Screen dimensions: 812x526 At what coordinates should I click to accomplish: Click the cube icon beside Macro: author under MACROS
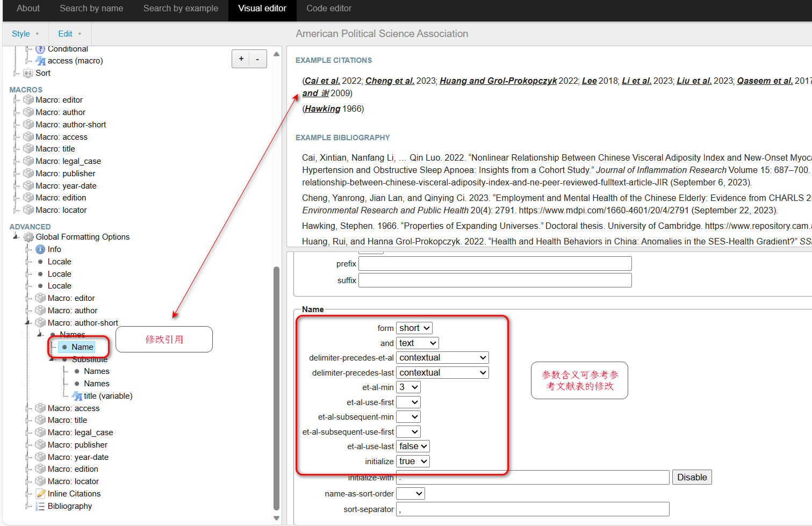coord(28,112)
